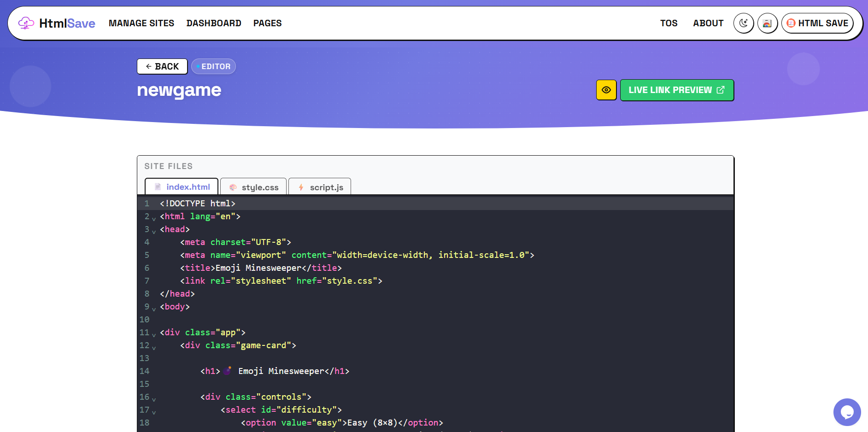The image size is (868, 432).
Task: Collapse div app fold on line 11
Action: coord(154,335)
